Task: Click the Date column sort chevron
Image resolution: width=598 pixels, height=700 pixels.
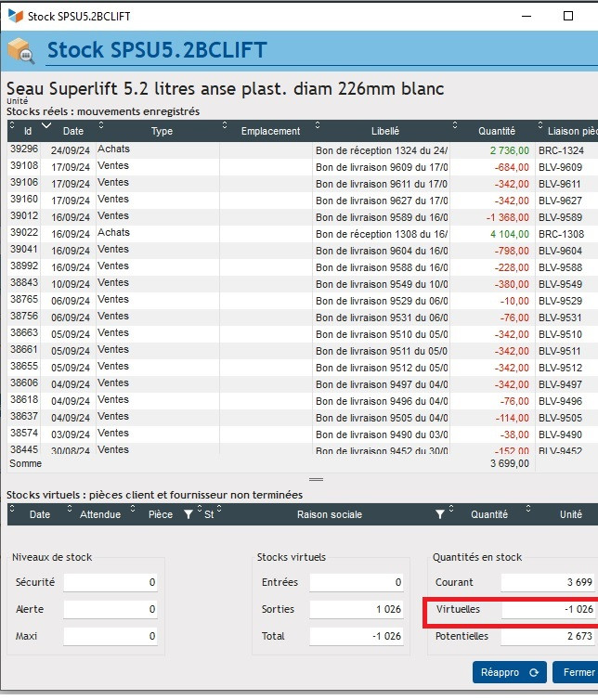Action: [46, 125]
